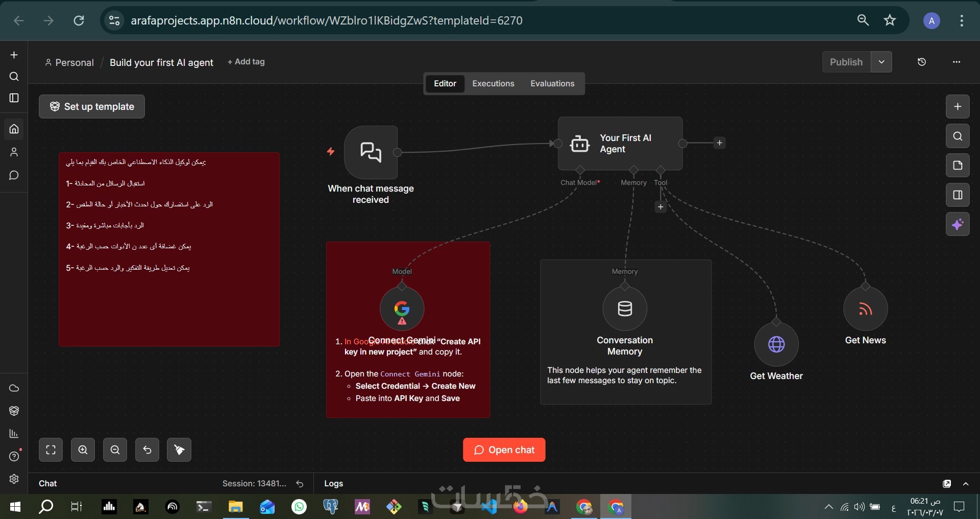Click the Add tag link
The image size is (980, 519).
(x=246, y=62)
